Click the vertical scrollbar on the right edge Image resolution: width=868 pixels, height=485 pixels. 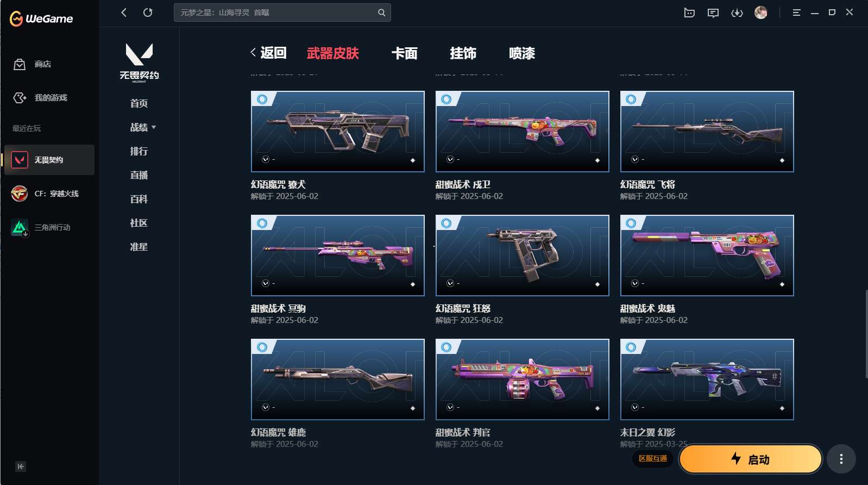tap(866, 334)
